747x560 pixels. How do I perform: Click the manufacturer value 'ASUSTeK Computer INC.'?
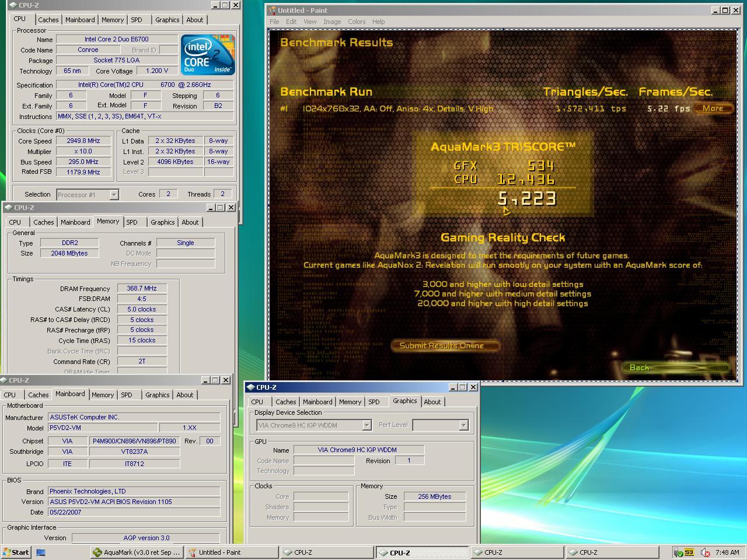point(134,417)
